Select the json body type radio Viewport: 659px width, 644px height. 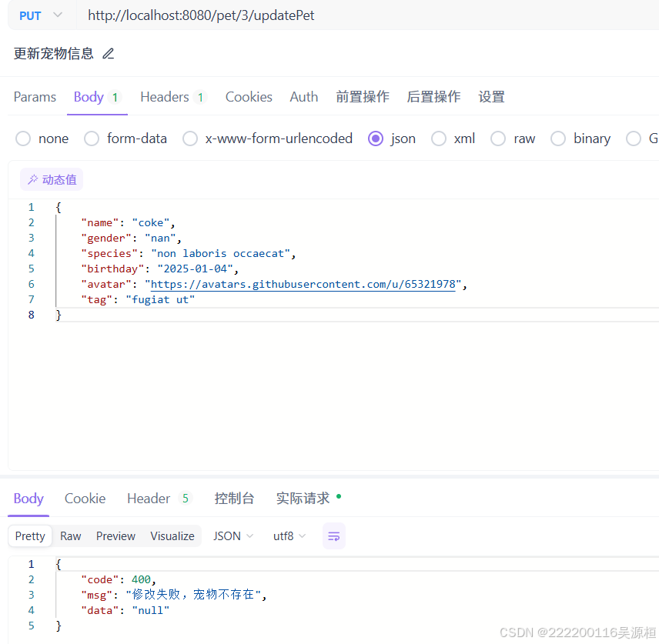376,138
